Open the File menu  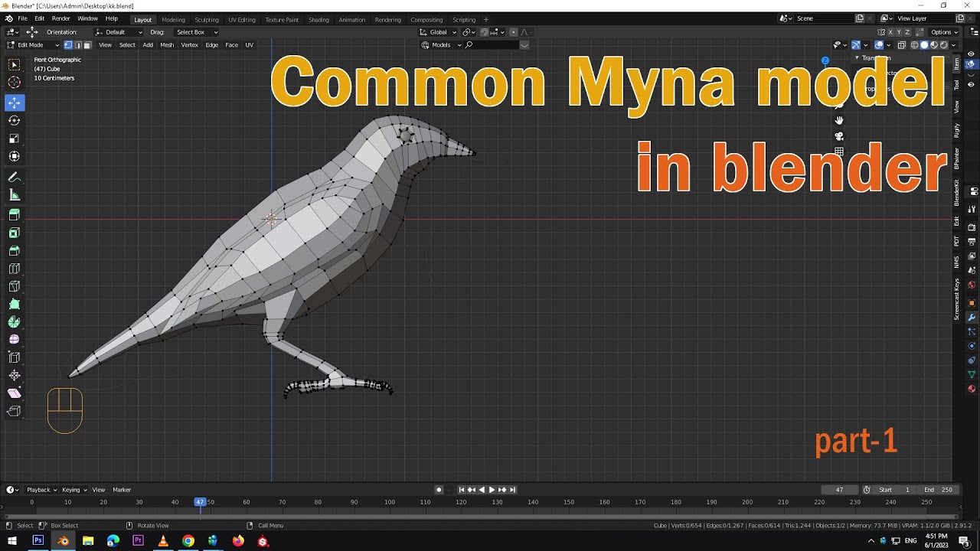pyautogui.click(x=22, y=18)
